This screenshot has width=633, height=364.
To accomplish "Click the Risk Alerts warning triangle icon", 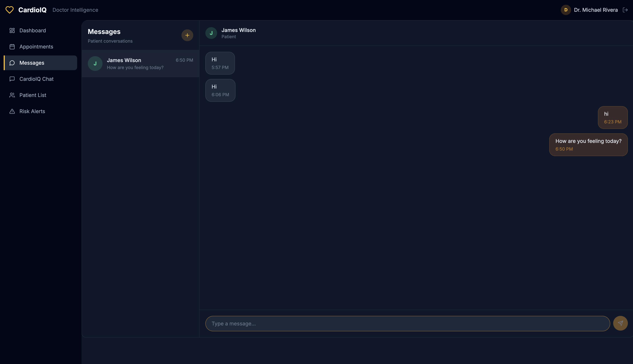I will pyautogui.click(x=12, y=111).
